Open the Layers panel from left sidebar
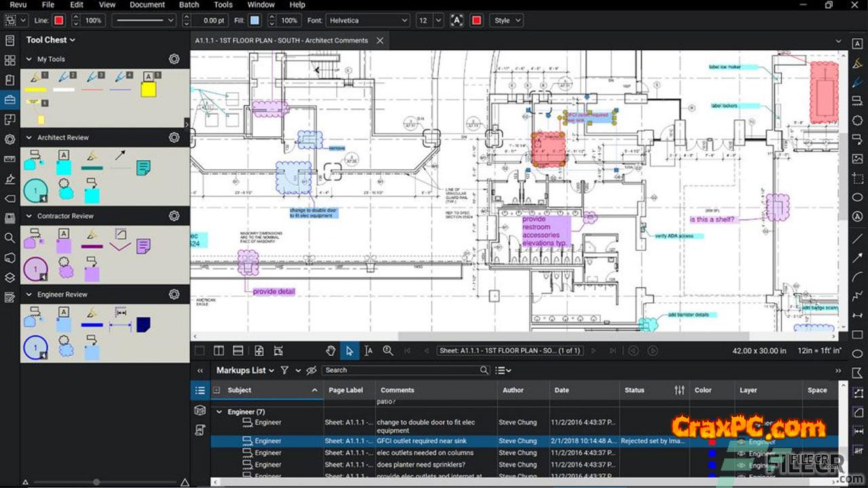Image resolution: width=868 pixels, height=488 pixels. (x=9, y=277)
